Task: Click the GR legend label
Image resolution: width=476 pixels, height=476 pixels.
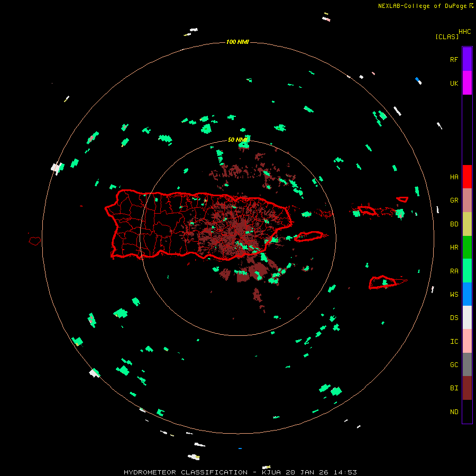Action: [454, 200]
